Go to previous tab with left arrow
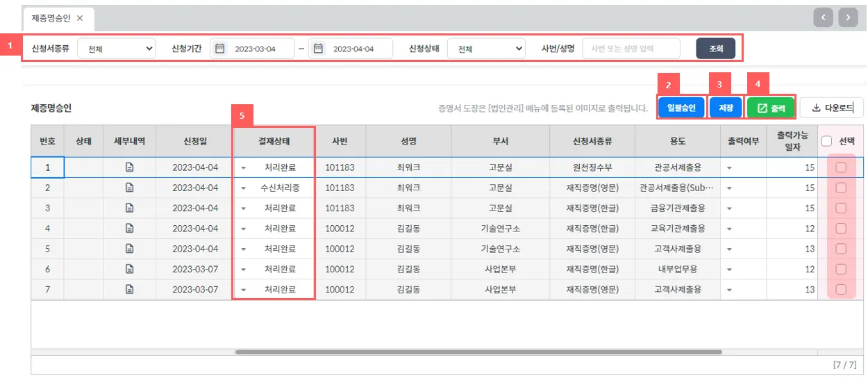 824,17
